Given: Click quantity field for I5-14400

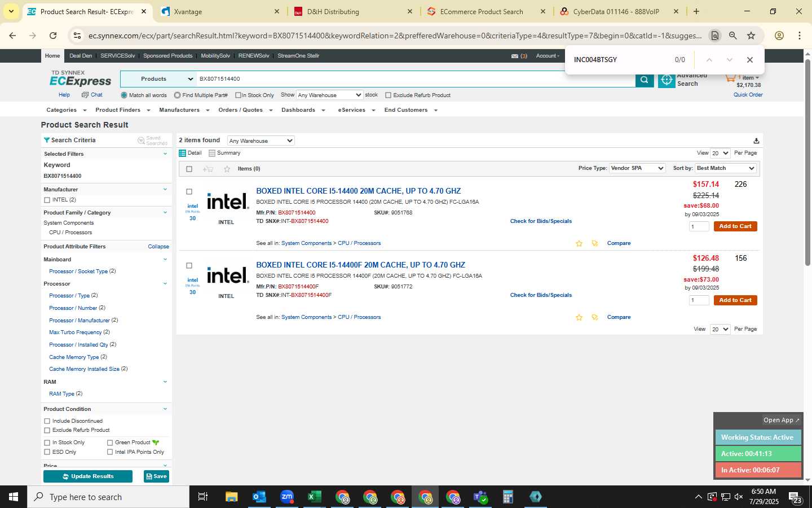Looking at the screenshot, I should pyautogui.click(x=699, y=226).
